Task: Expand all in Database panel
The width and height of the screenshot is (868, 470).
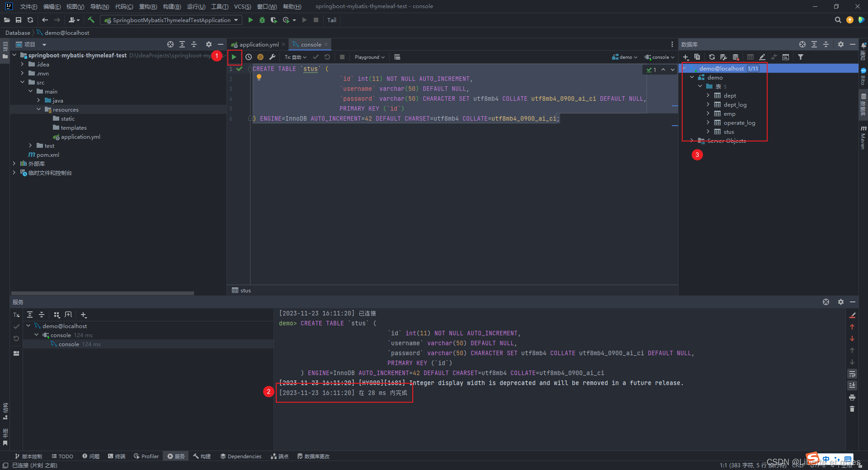Action: [814, 44]
